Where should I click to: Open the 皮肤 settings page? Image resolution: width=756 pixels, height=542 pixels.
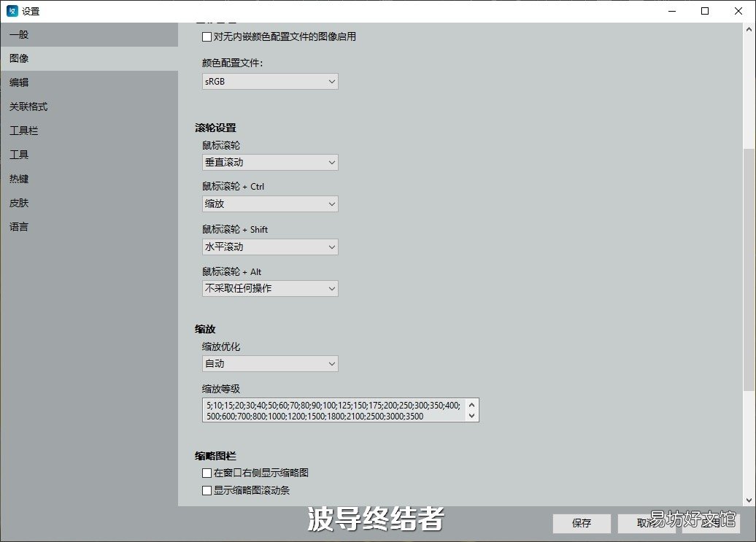coord(89,204)
